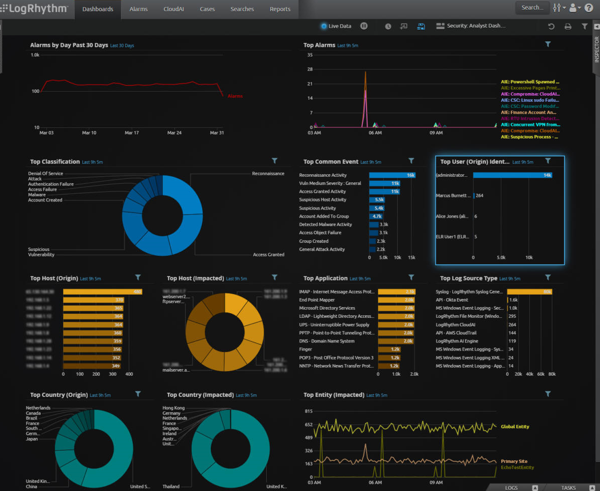Viewport: 601px width, 491px height.
Task: Click Top Classification time range link
Action: click(92, 162)
